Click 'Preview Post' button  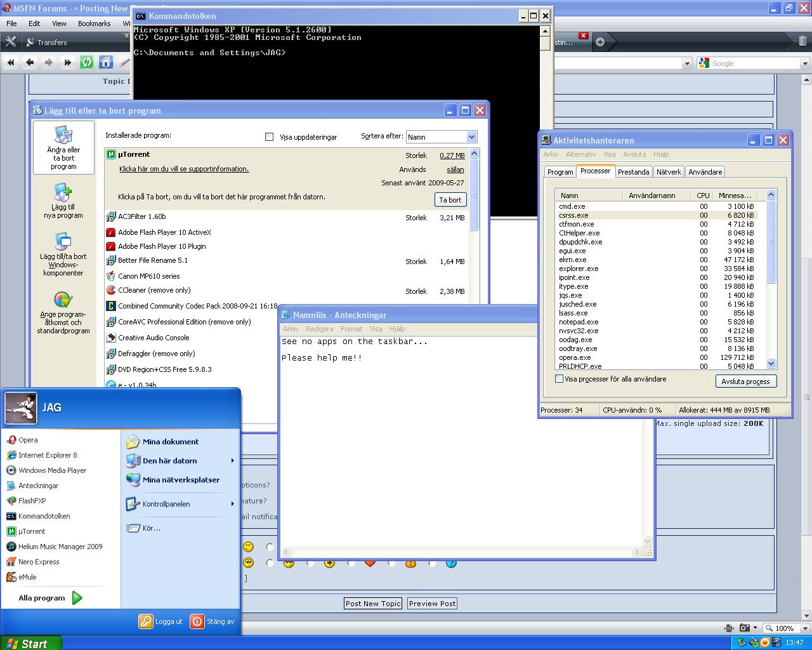pos(432,604)
